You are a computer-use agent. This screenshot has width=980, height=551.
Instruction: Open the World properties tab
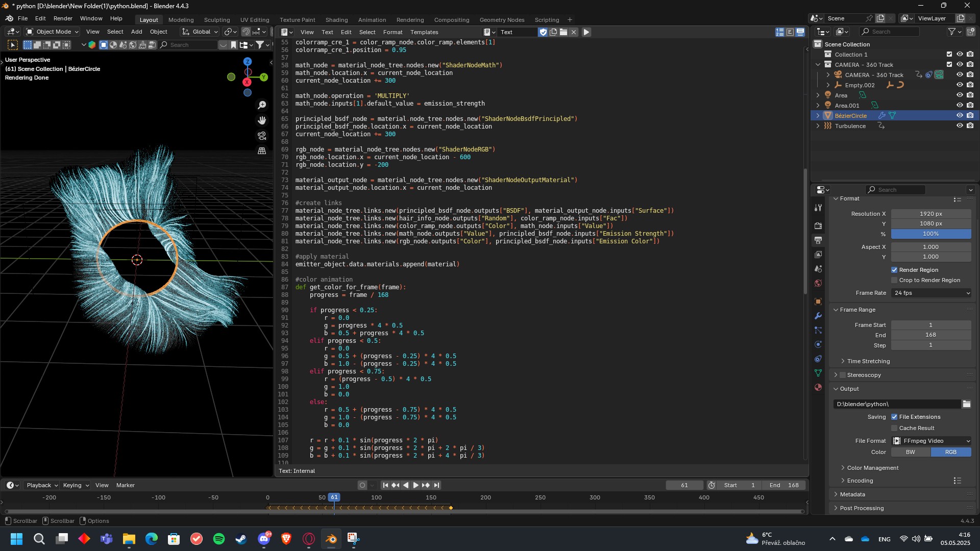tap(818, 283)
